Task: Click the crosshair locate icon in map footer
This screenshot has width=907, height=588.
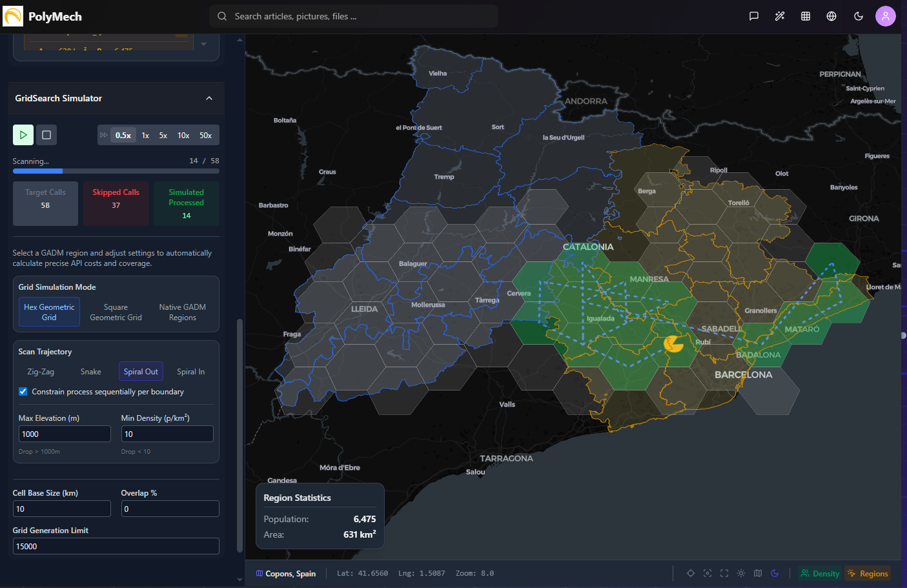Action: point(691,573)
